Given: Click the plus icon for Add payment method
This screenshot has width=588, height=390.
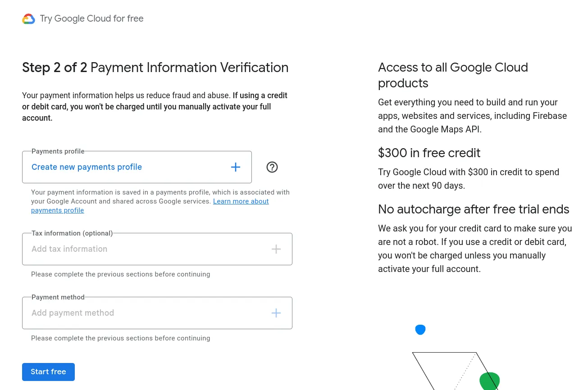Looking at the screenshot, I should tap(276, 313).
